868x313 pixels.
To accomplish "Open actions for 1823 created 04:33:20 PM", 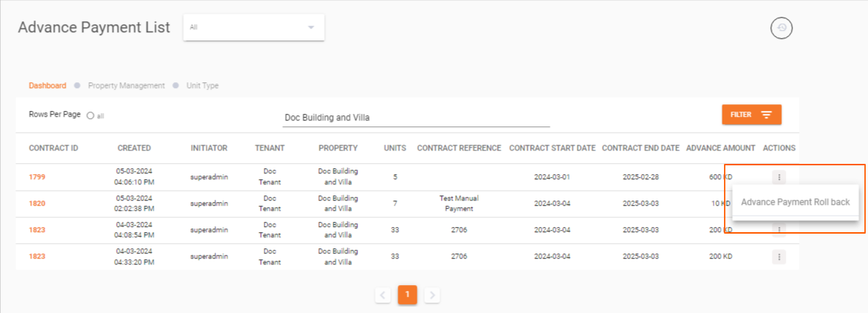I will pos(779,256).
